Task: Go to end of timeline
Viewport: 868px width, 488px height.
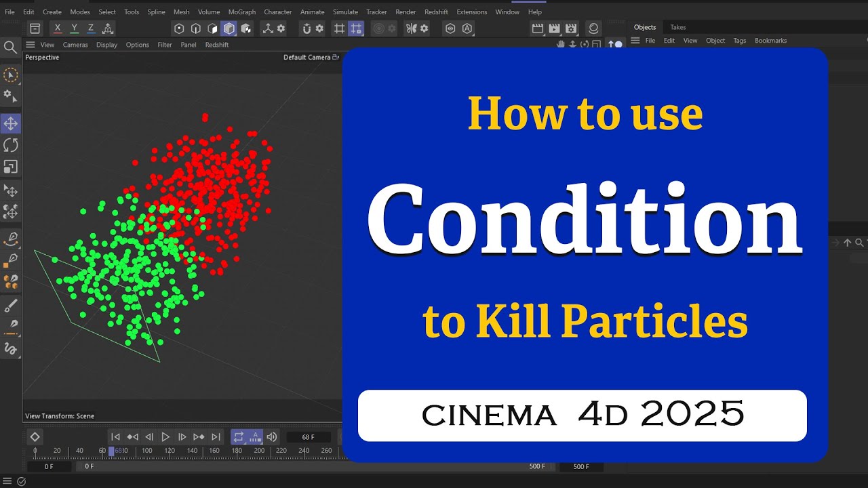Action: click(x=216, y=437)
